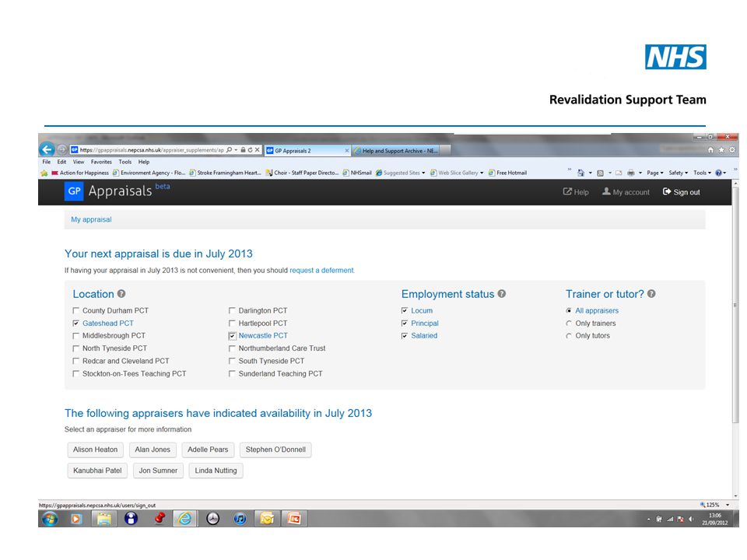Open the IE settings gear icon
The height and width of the screenshot is (560, 747).
732,149
